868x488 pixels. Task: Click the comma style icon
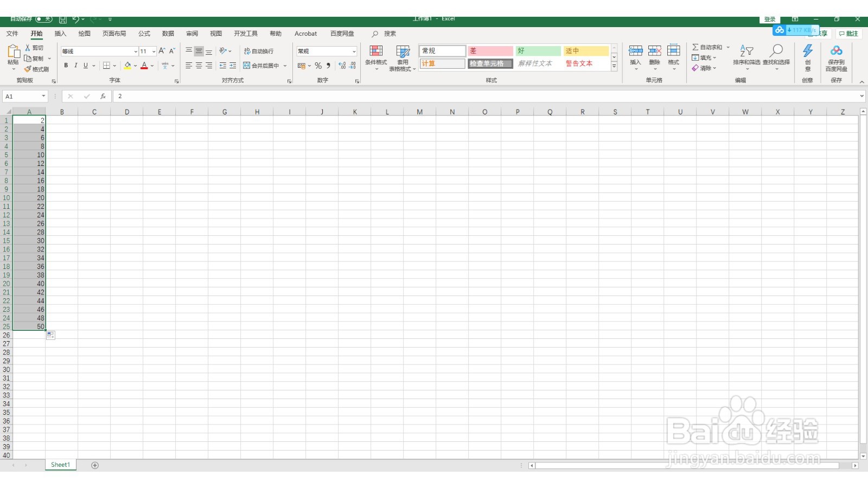[x=328, y=66]
